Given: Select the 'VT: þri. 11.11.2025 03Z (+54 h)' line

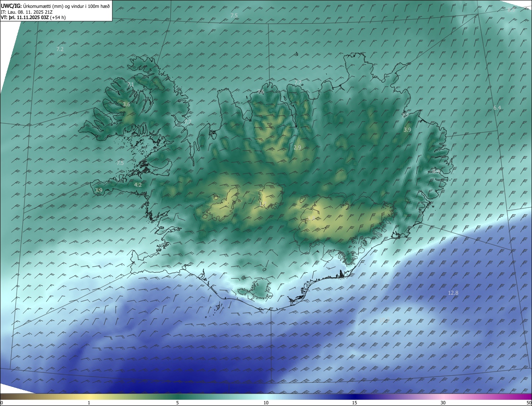Looking at the screenshot, I should click(33, 17).
